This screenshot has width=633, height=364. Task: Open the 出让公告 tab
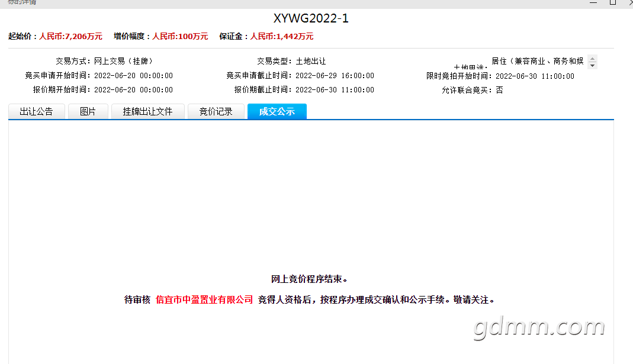point(36,111)
